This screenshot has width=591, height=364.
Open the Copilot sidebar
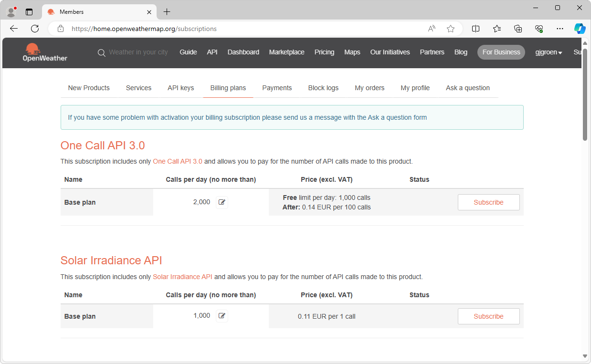tap(580, 29)
